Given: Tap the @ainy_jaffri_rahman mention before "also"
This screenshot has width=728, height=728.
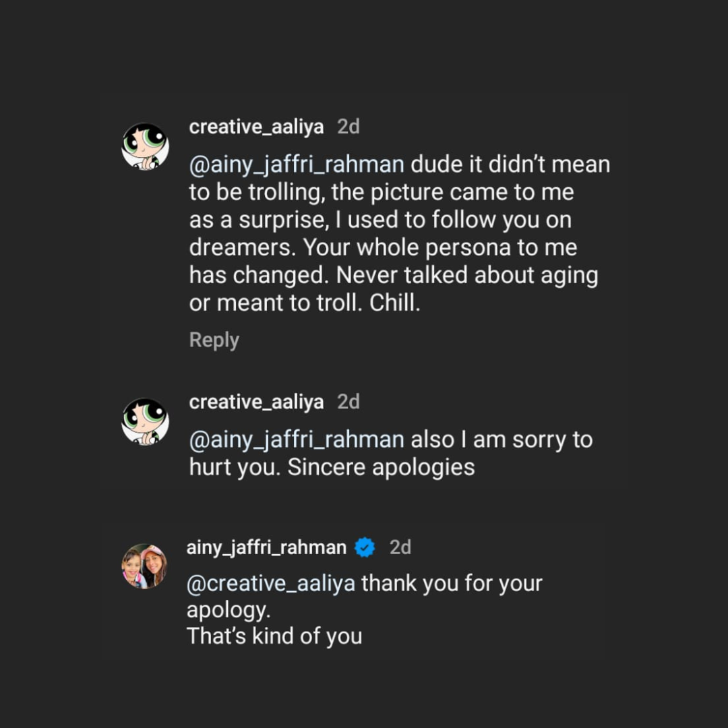Looking at the screenshot, I should pos(297,440).
